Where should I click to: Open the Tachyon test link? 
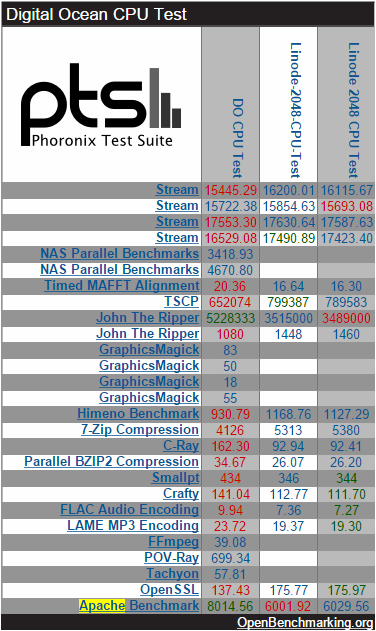[172, 573]
